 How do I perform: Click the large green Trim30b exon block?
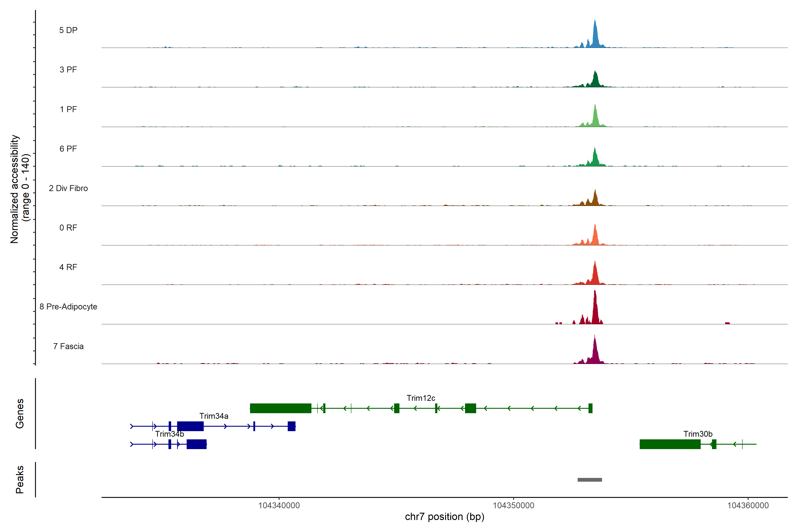point(670,444)
